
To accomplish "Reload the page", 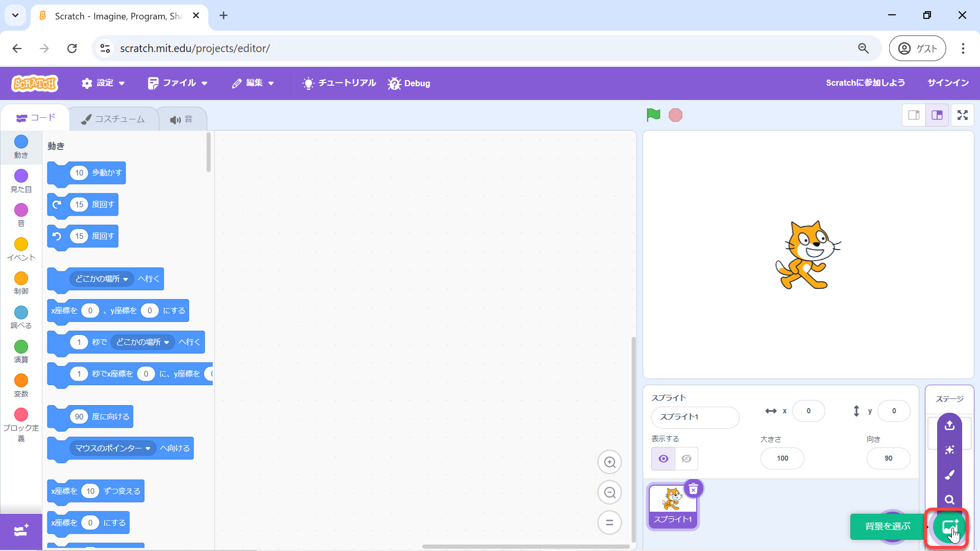I will coord(72,48).
